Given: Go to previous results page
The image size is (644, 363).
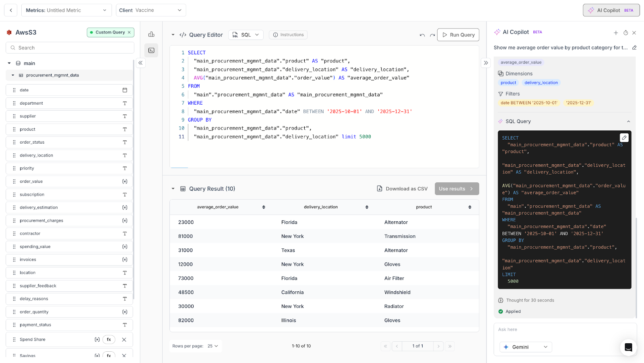Looking at the screenshot, I should point(397,346).
